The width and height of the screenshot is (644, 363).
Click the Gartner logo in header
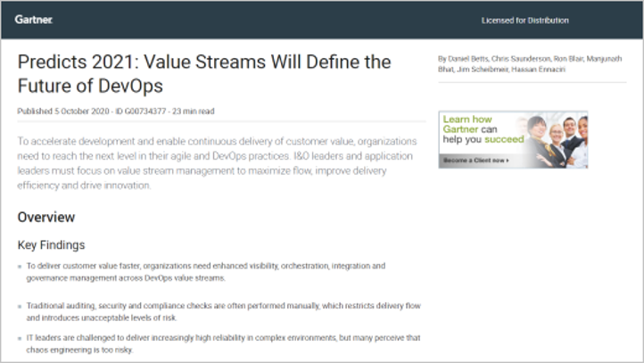[x=34, y=20]
